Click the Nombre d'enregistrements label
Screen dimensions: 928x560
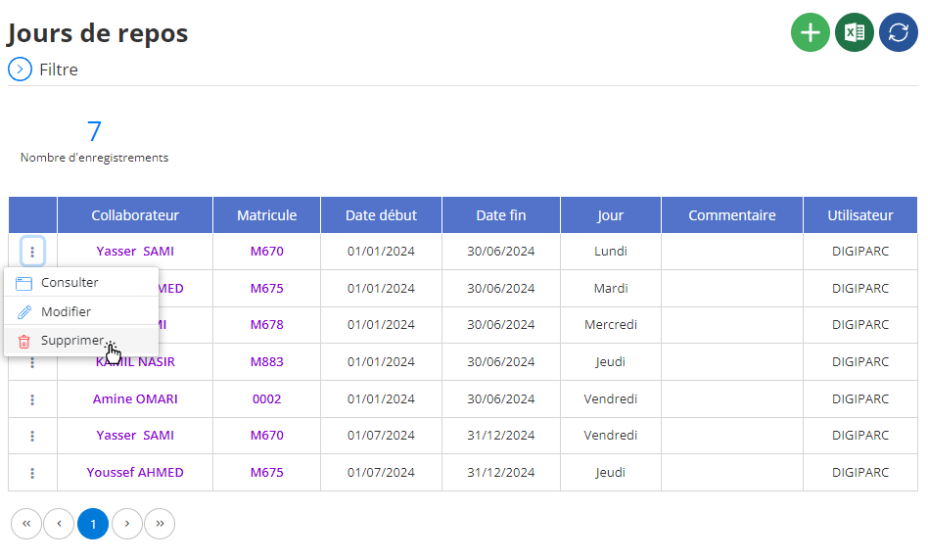click(x=94, y=158)
